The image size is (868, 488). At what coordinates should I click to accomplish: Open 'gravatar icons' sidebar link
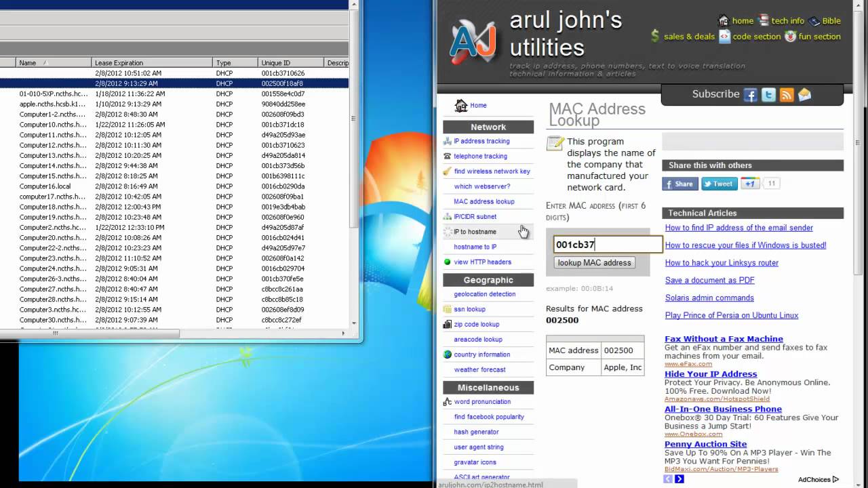coord(475,462)
